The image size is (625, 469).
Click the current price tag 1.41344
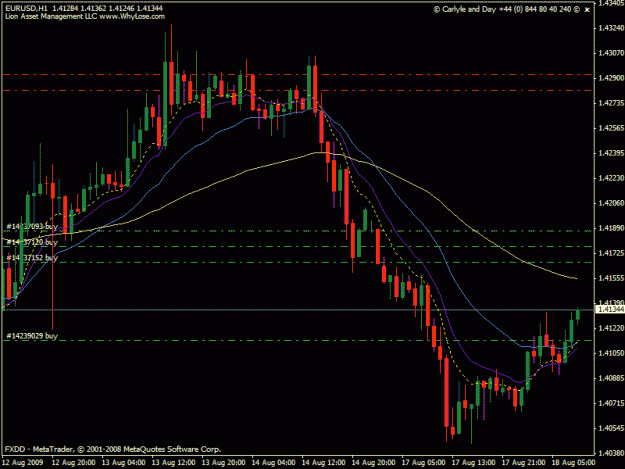pos(610,309)
